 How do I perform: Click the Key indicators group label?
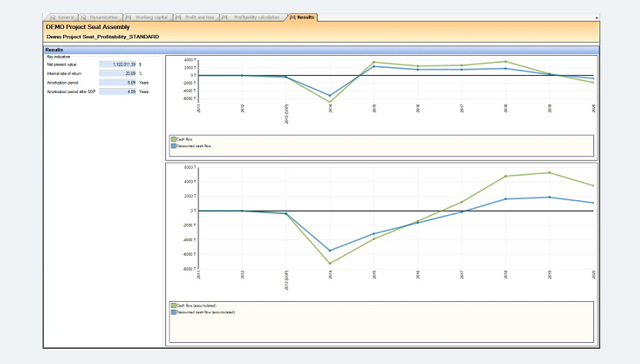[x=58, y=57]
